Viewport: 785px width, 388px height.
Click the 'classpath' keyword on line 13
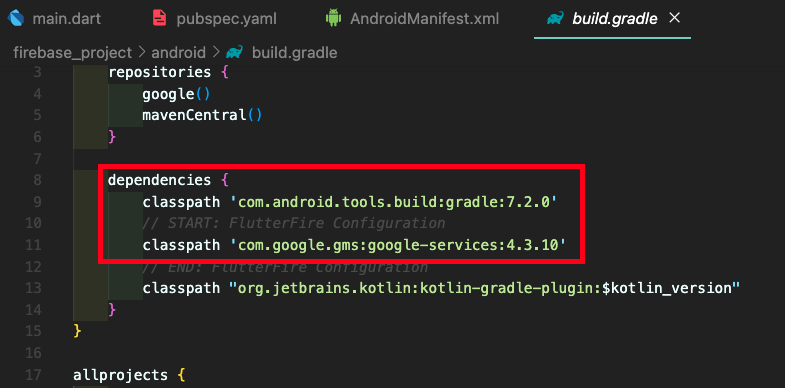click(x=181, y=288)
